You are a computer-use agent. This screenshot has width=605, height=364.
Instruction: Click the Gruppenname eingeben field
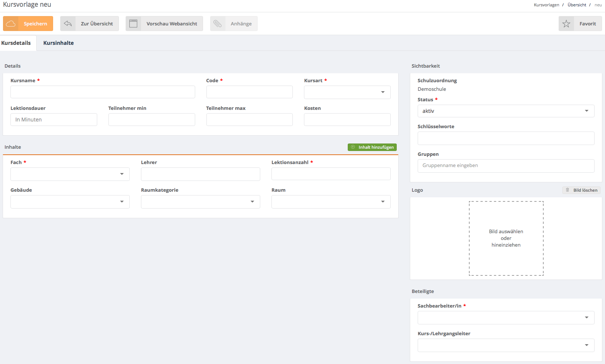(506, 166)
